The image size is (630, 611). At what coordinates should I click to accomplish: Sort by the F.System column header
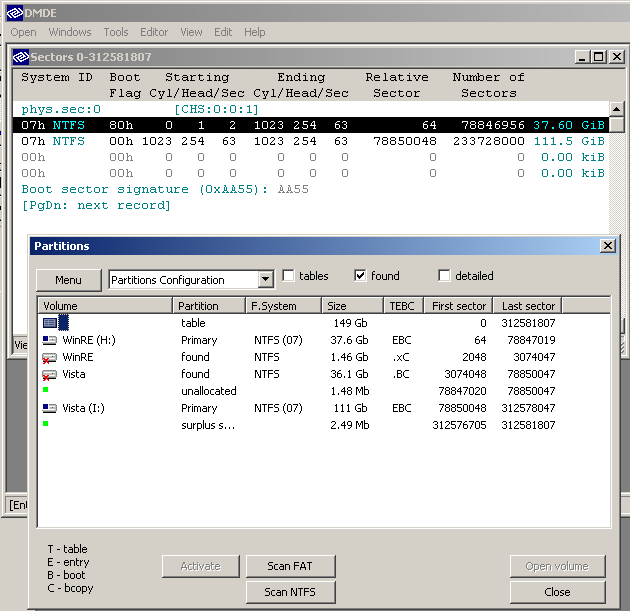pyautogui.click(x=283, y=306)
